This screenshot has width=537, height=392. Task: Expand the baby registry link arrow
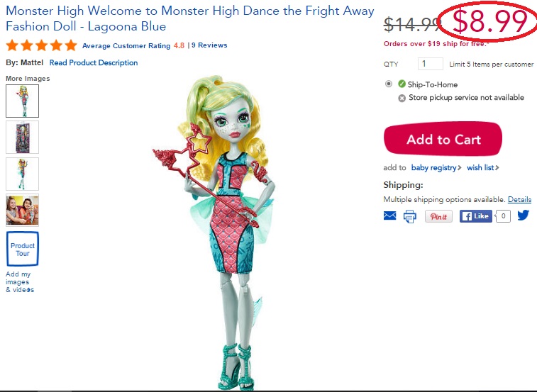(x=459, y=167)
